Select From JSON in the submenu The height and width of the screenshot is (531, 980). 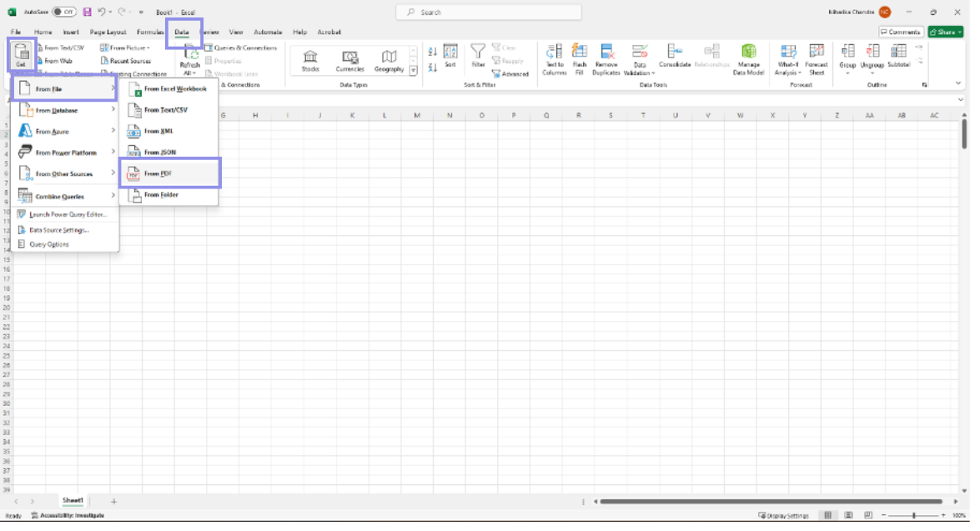click(x=171, y=153)
